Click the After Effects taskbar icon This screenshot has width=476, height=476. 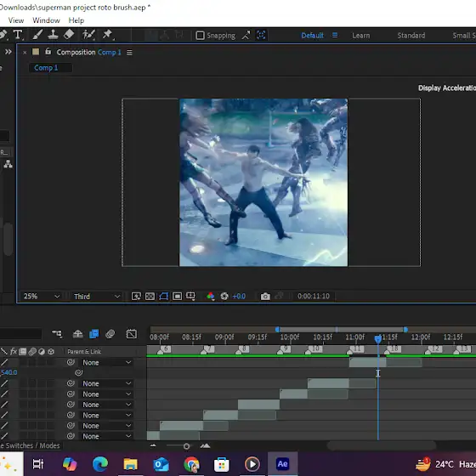[282, 464]
